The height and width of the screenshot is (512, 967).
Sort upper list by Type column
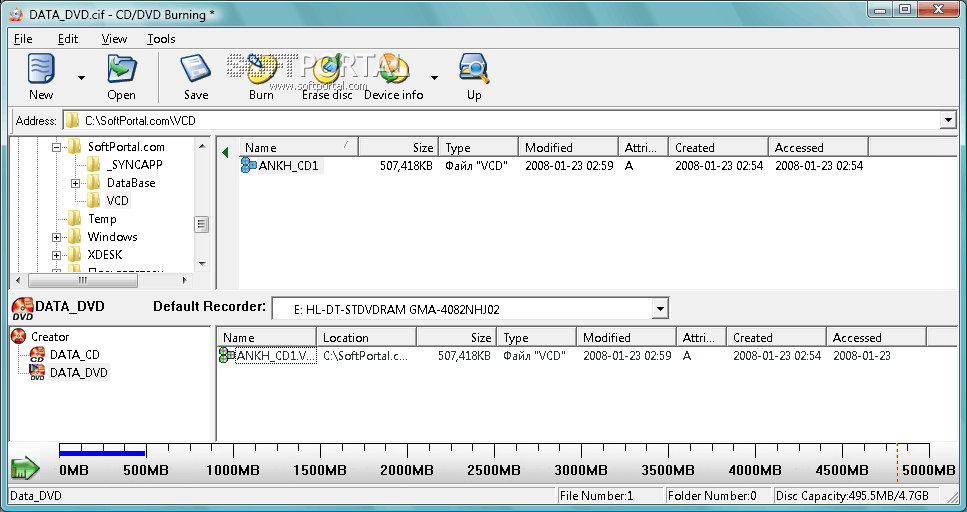479,147
